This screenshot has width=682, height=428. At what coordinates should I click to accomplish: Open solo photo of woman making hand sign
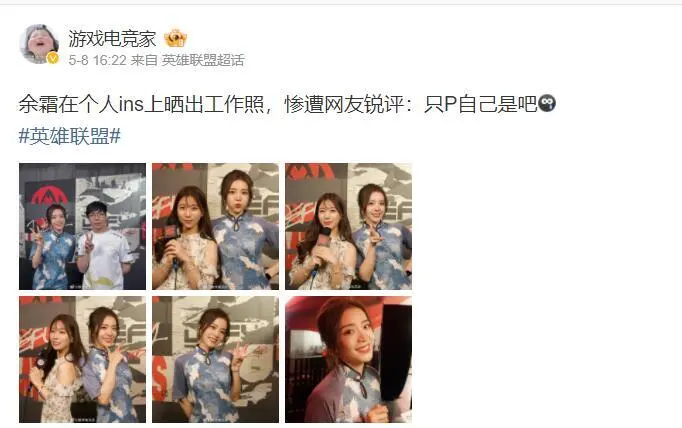(215, 359)
